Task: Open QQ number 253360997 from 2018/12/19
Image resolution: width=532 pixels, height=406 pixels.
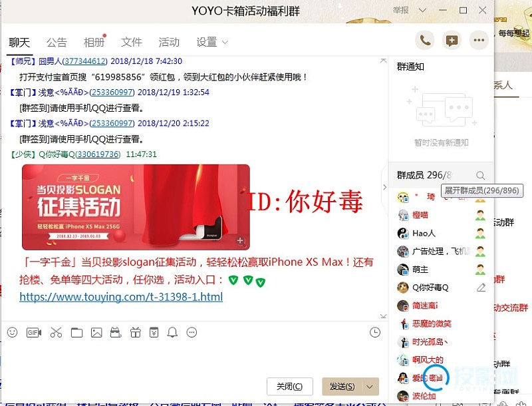Action: 112,93
